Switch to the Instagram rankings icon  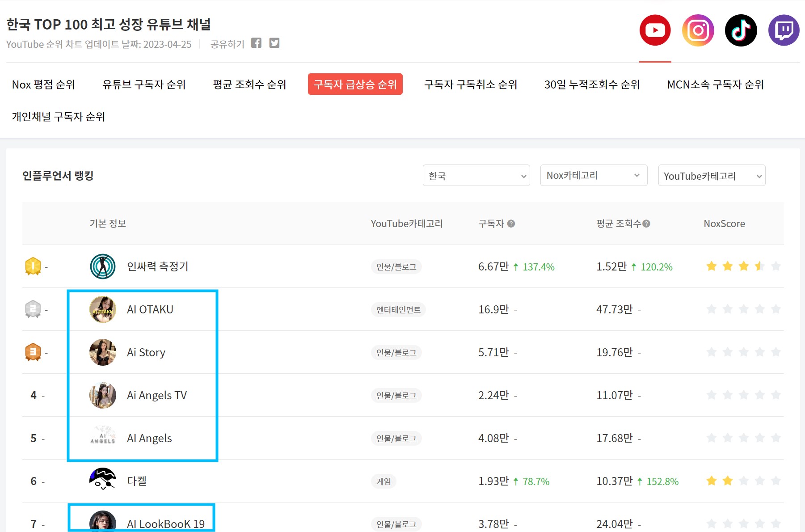pos(698,30)
